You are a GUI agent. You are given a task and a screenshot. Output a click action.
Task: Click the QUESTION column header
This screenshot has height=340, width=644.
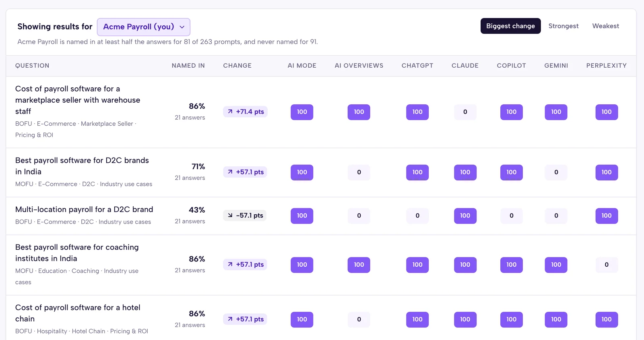[32, 66]
